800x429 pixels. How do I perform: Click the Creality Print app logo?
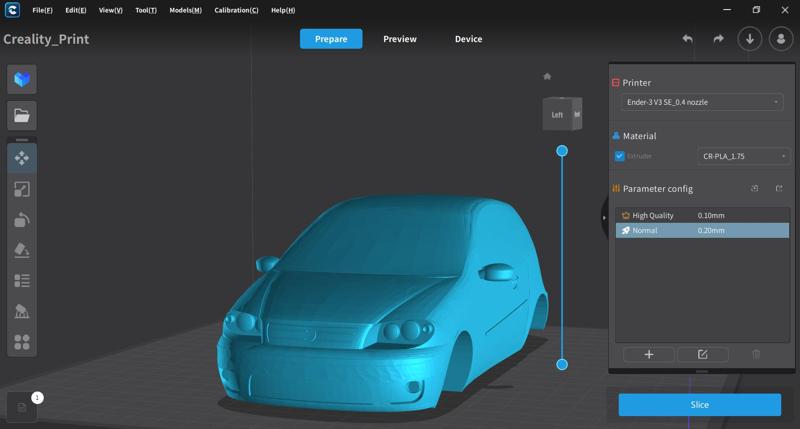tap(12, 10)
